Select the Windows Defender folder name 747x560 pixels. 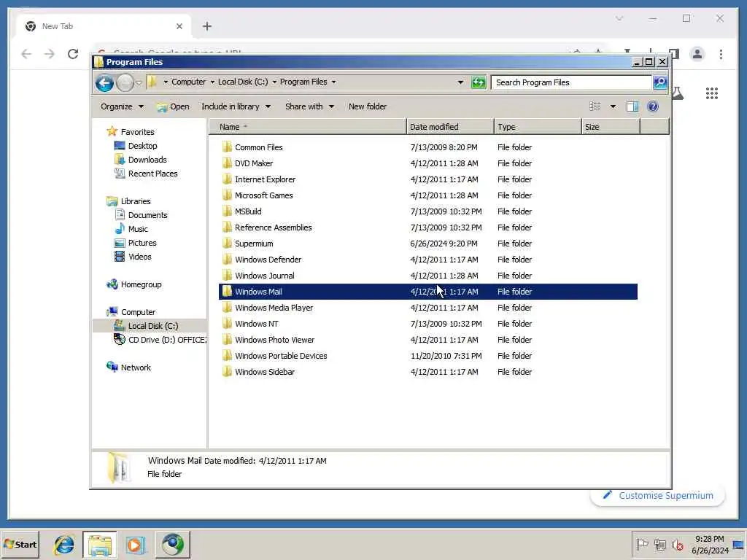pyautogui.click(x=268, y=260)
